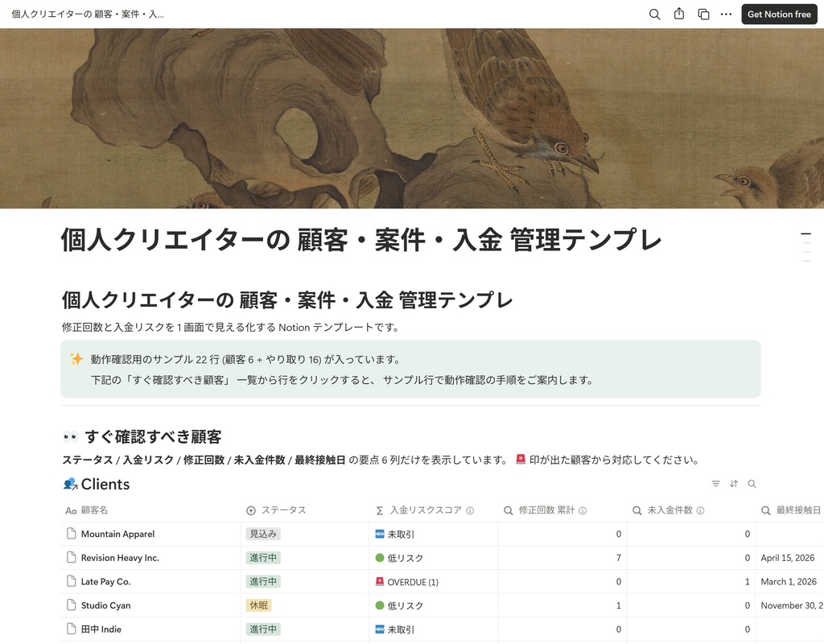The image size is (824, 644).
Task: Click the 最終接触日 column header
Action: coord(791,510)
